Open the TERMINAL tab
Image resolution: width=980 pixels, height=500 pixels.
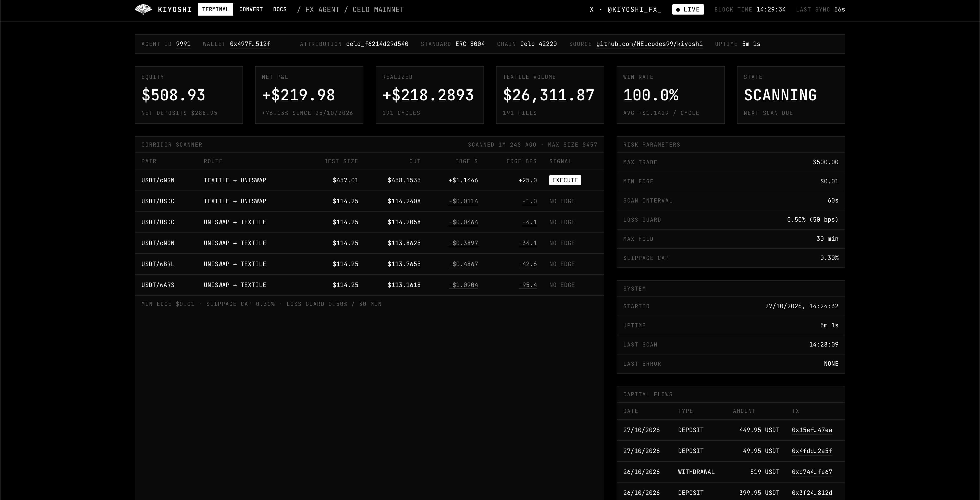pos(215,9)
